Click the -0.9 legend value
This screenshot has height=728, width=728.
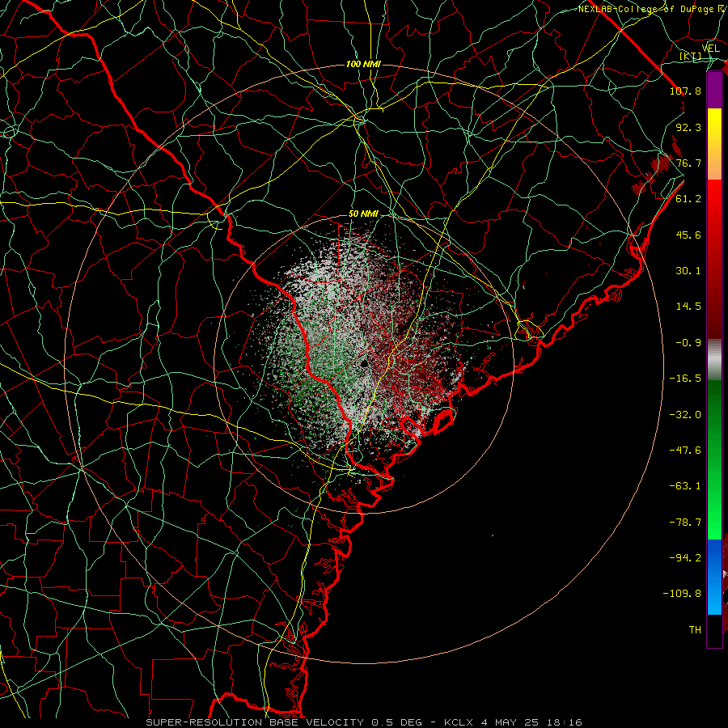point(688,343)
